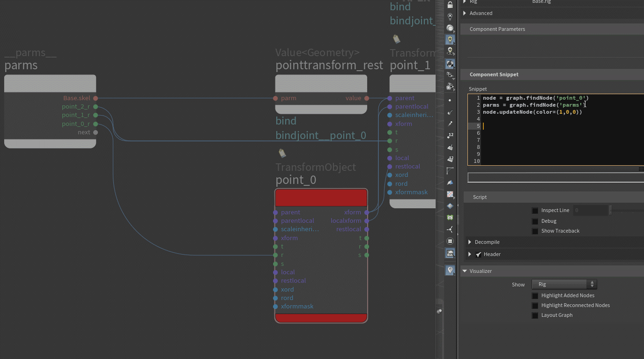This screenshot has height=359, width=644.
Task: Select the Component Snippet header tab
Action: click(x=494, y=74)
